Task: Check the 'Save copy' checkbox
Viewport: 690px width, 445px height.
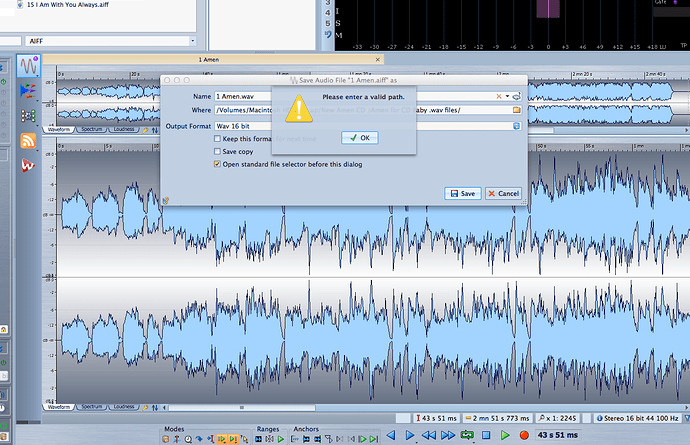Action: click(x=217, y=151)
